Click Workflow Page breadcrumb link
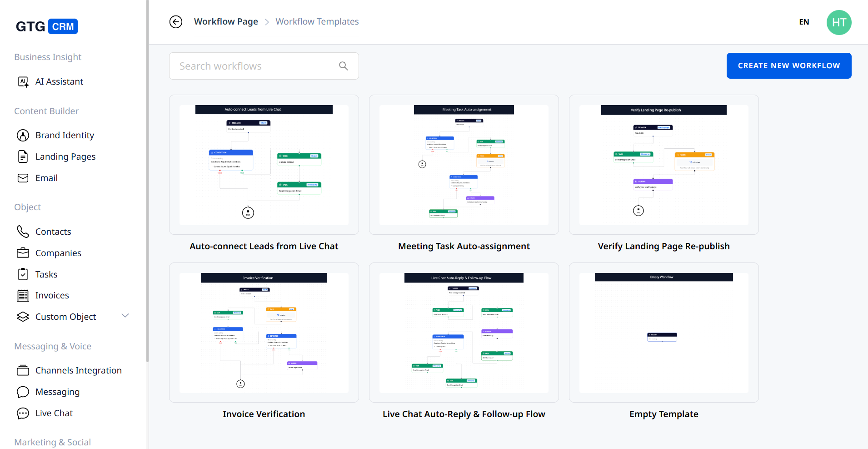The height and width of the screenshot is (449, 868). click(226, 21)
